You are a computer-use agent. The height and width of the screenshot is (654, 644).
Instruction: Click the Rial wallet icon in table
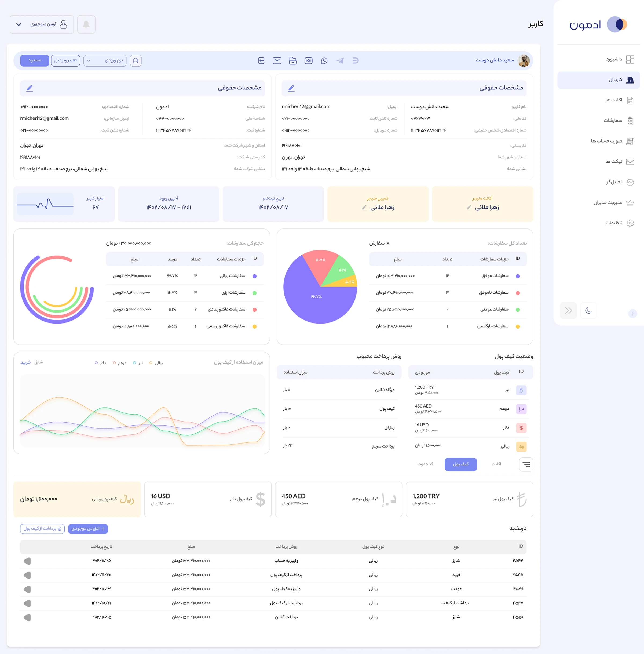(521, 446)
